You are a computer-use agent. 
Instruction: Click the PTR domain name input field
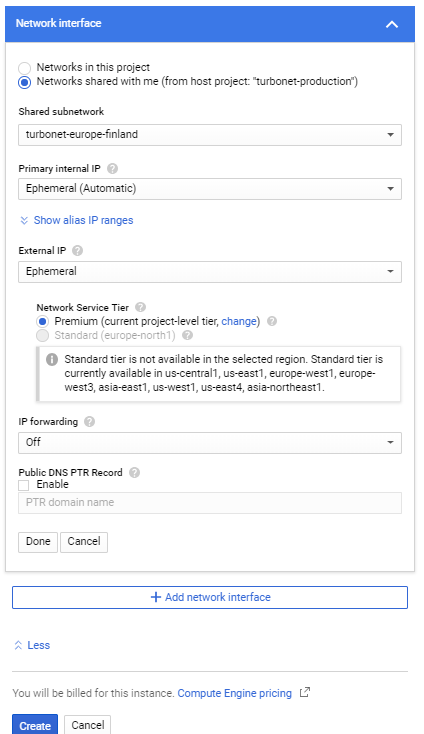pyautogui.click(x=210, y=503)
